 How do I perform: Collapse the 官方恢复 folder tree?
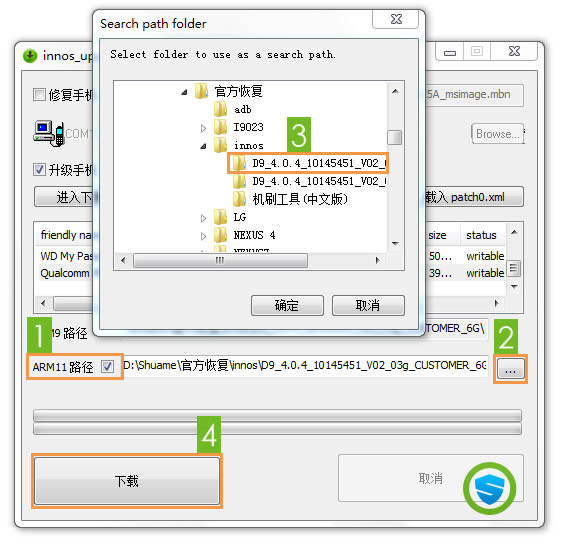pyautogui.click(x=184, y=92)
